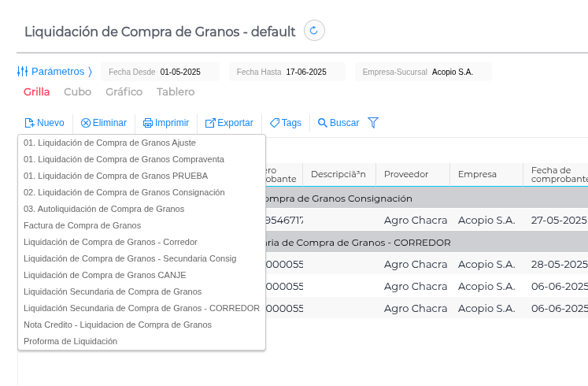Open the Fecha Desde date field

click(179, 72)
